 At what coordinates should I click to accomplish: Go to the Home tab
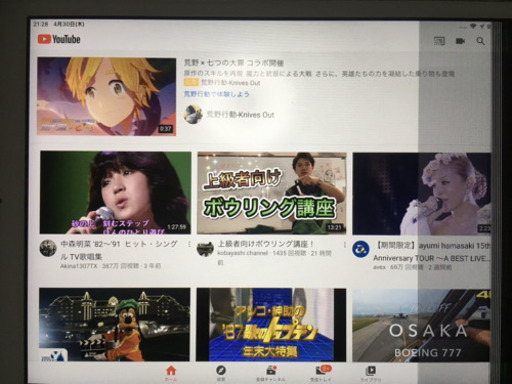(171, 373)
